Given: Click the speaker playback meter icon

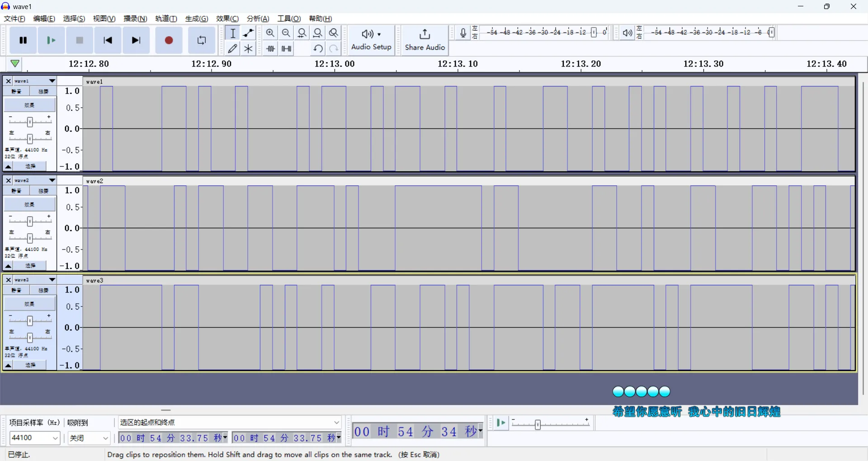Looking at the screenshot, I should coord(627,33).
